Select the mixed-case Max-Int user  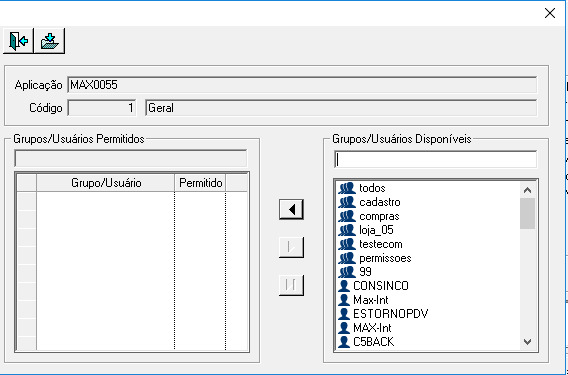[x=371, y=300]
